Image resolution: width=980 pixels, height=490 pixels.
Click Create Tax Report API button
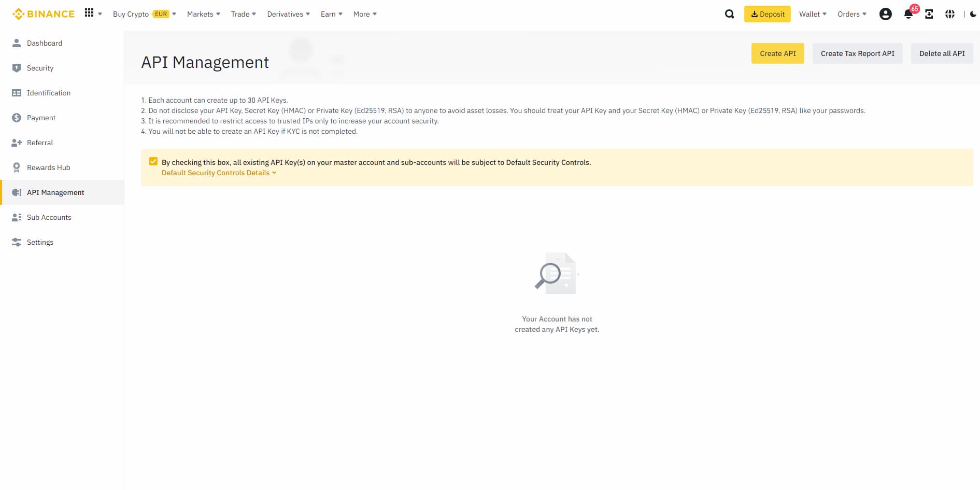857,53
